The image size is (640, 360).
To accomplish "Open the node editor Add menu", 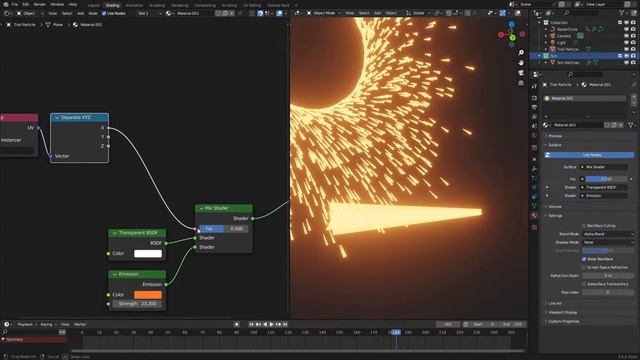I will (80, 13).
